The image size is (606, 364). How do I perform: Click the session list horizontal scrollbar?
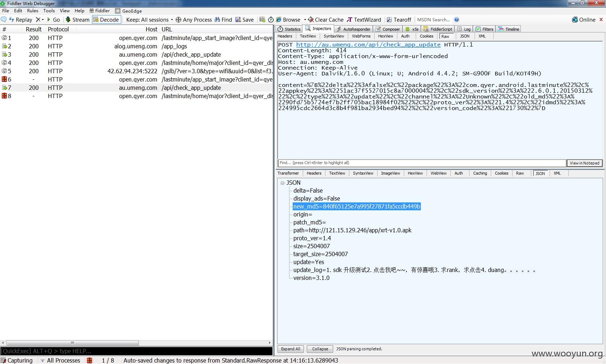pyautogui.click(x=72, y=343)
